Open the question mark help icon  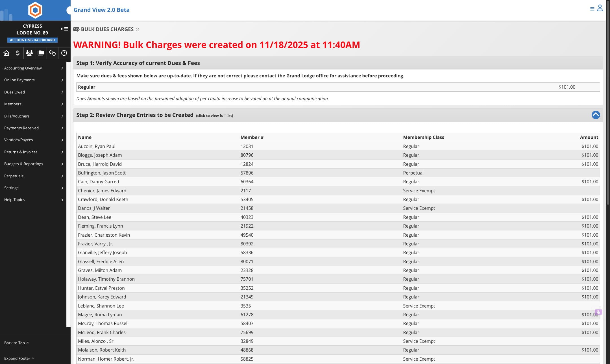tap(64, 53)
